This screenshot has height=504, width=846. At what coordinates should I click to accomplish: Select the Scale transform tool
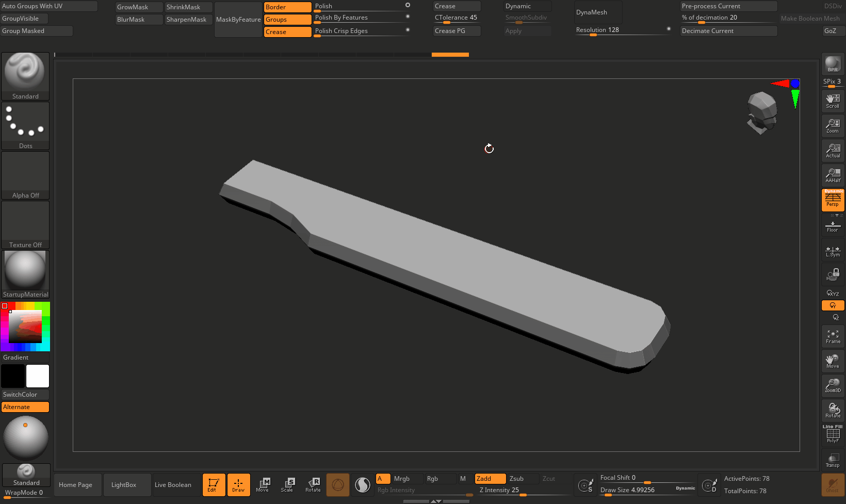coord(287,484)
